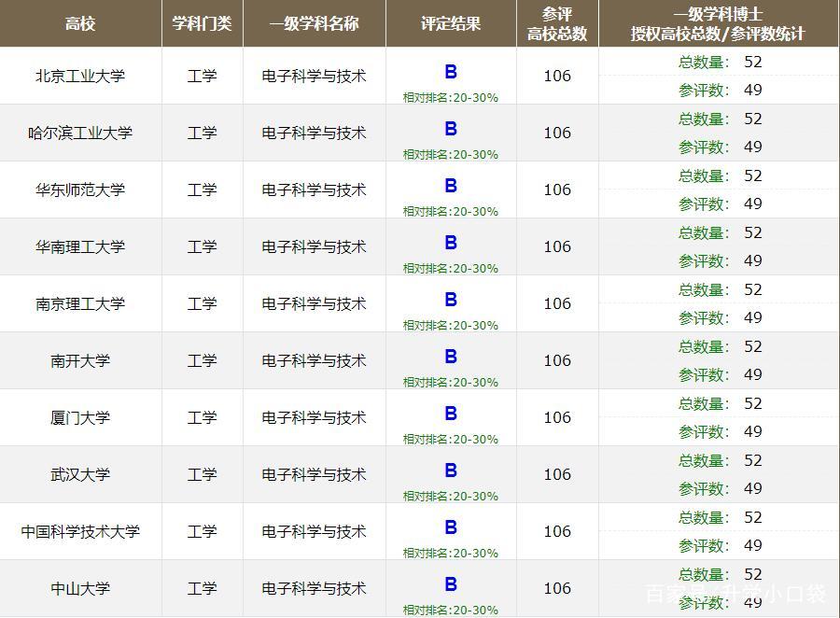Click "参评数: 49" in the 哈尔滨工业大学 row
Screen dimensions: 840x618
click(720, 147)
